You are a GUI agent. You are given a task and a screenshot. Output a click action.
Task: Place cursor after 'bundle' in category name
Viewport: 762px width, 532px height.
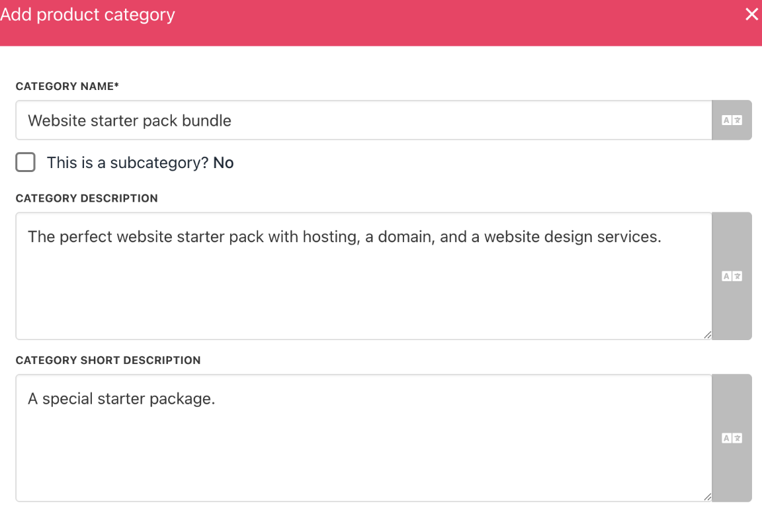click(232, 120)
